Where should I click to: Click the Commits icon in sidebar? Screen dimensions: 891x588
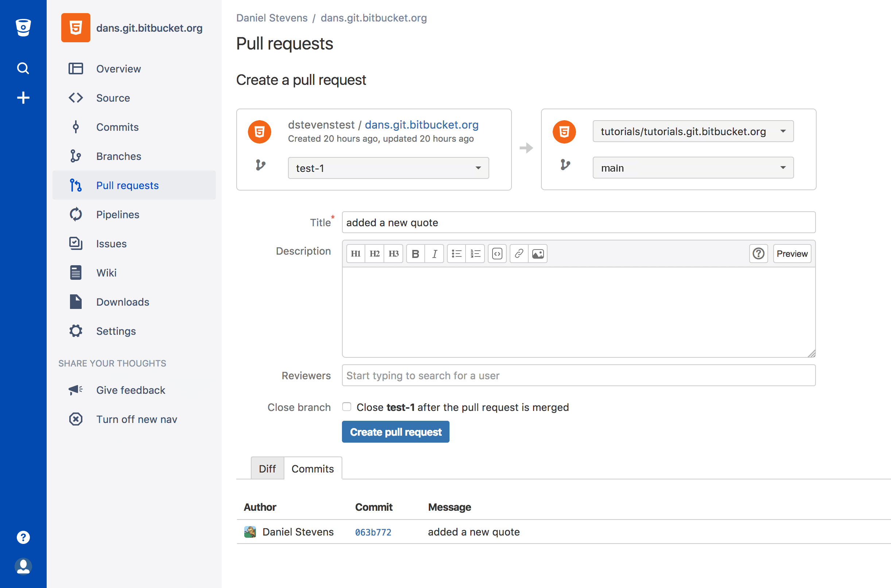point(76,126)
